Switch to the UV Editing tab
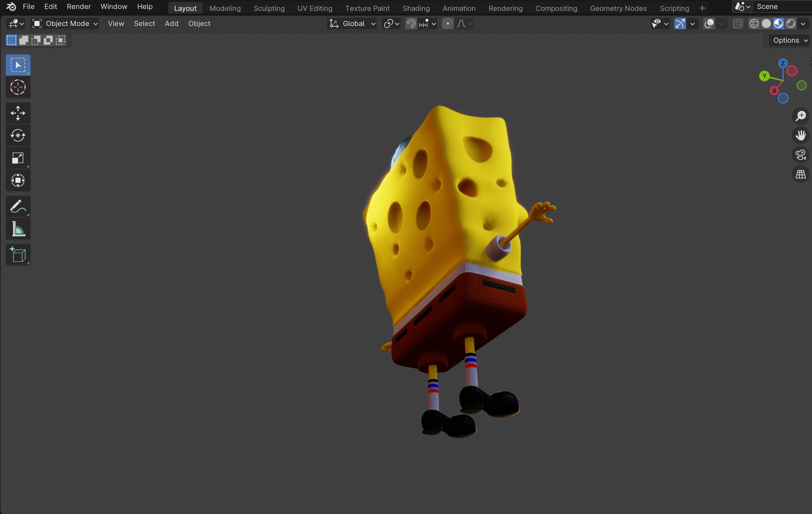This screenshot has height=514, width=812. tap(315, 8)
